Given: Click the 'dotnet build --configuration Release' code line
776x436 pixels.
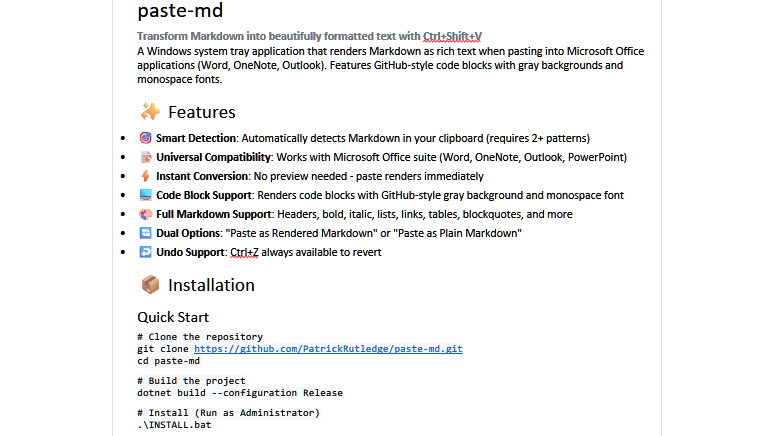Looking at the screenshot, I should 240,393.
